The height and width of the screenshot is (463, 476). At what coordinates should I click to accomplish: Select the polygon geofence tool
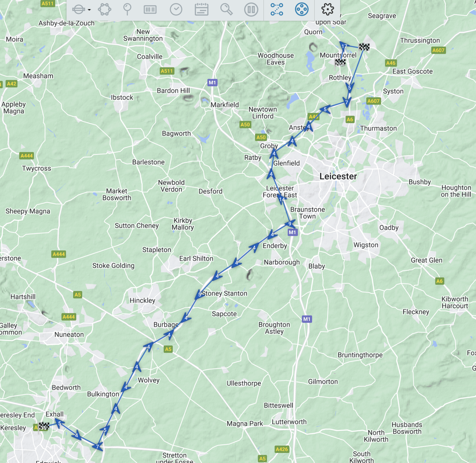tap(104, 9)
